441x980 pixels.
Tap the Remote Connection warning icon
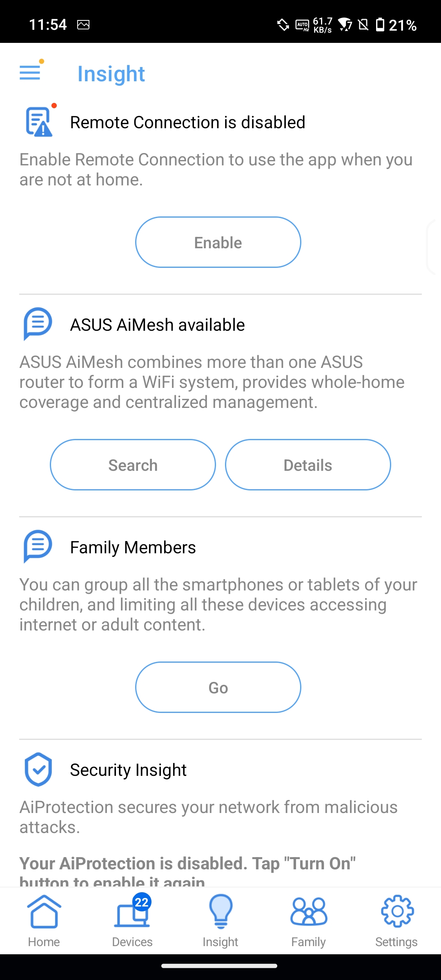pyautogui.click(x=39, y=122)
